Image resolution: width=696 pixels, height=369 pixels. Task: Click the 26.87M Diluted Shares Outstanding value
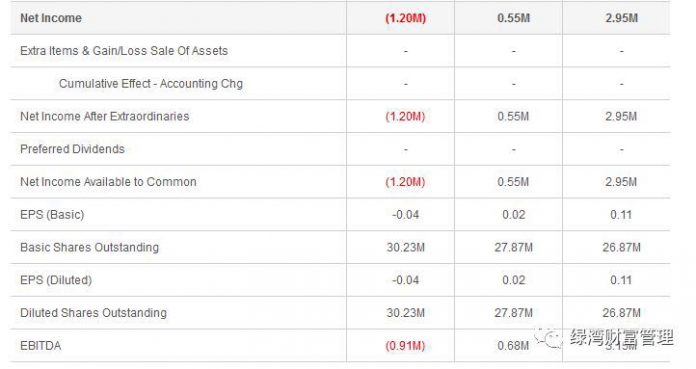point(621,313)
